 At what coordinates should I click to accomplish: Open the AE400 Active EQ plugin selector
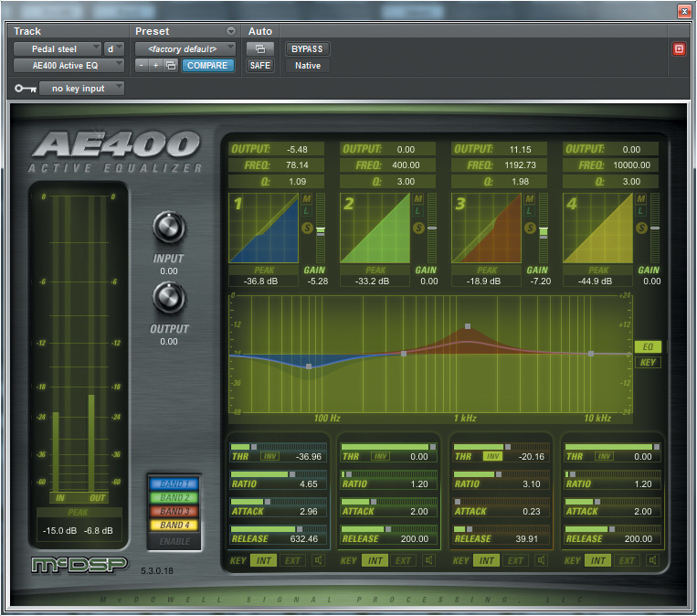tap(69, 66)
